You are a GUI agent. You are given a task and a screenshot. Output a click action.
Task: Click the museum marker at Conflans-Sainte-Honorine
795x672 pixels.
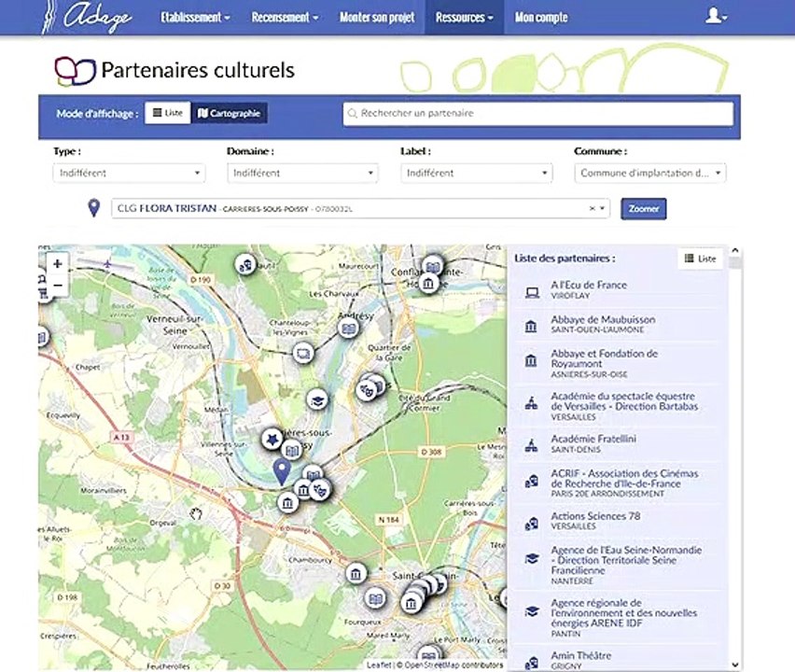(x=428, y=283)
